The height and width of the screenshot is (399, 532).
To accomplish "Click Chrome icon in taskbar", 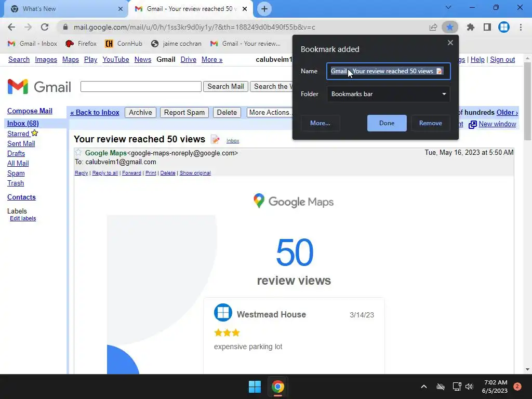I will pyautogui.click(x=277, y=387).
